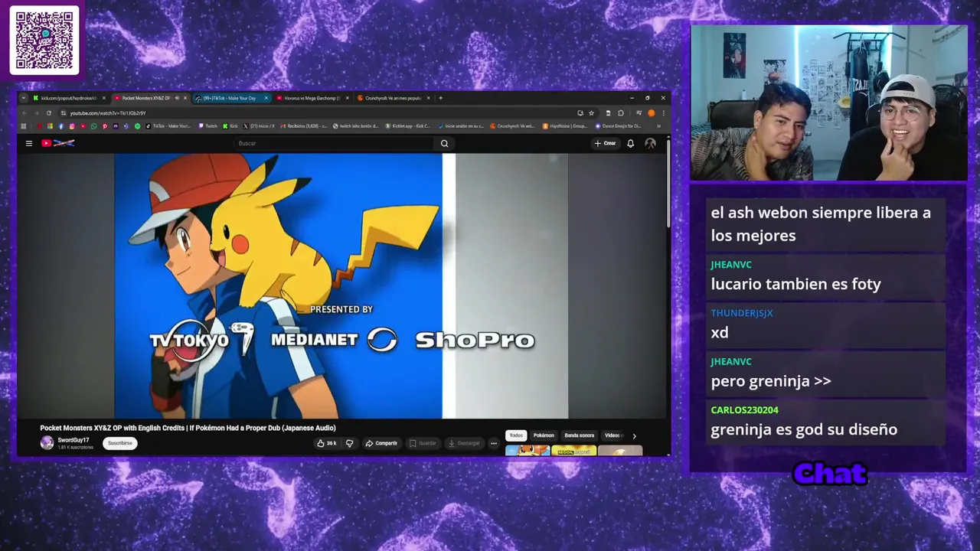Open the (21) Inicio / X bookmark
980x551 pixels.
point(260,126)
